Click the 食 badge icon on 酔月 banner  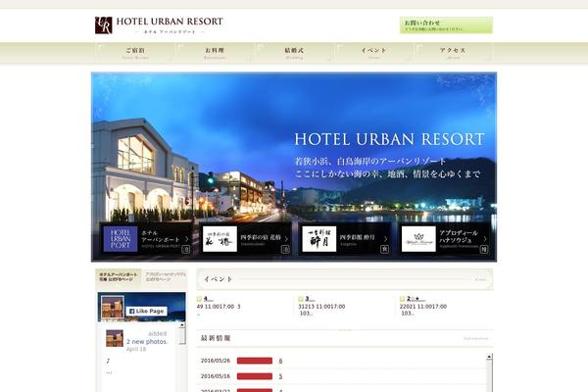385,250
